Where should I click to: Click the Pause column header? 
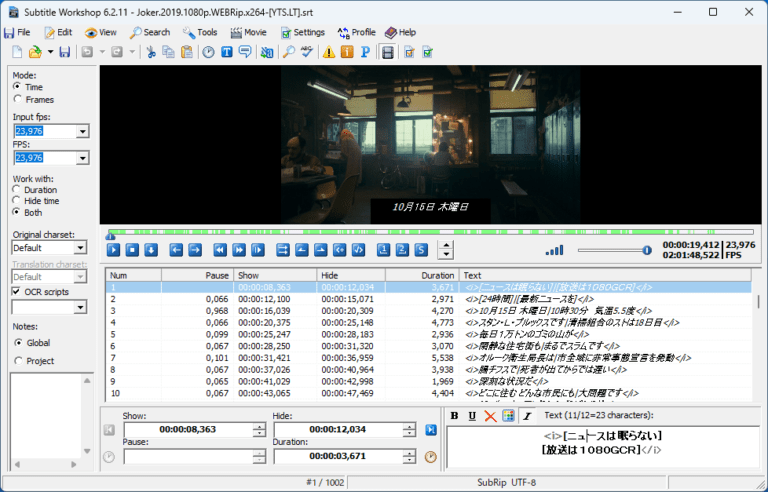tap(197, 275)
